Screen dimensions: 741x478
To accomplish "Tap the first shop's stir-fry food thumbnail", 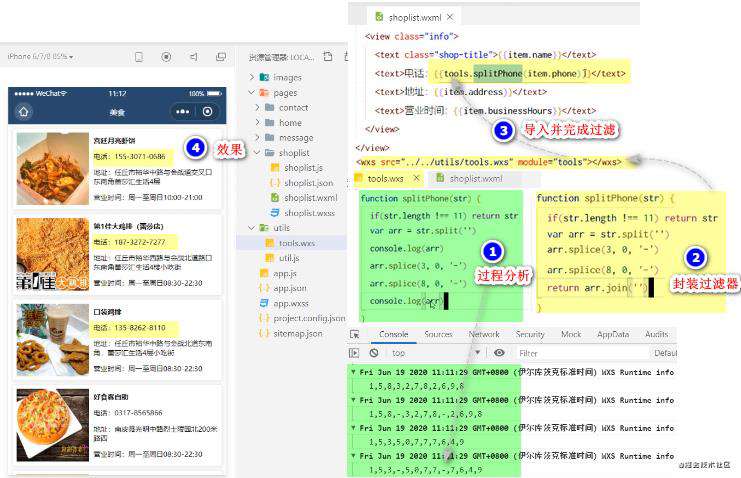I will coord(52,168).
